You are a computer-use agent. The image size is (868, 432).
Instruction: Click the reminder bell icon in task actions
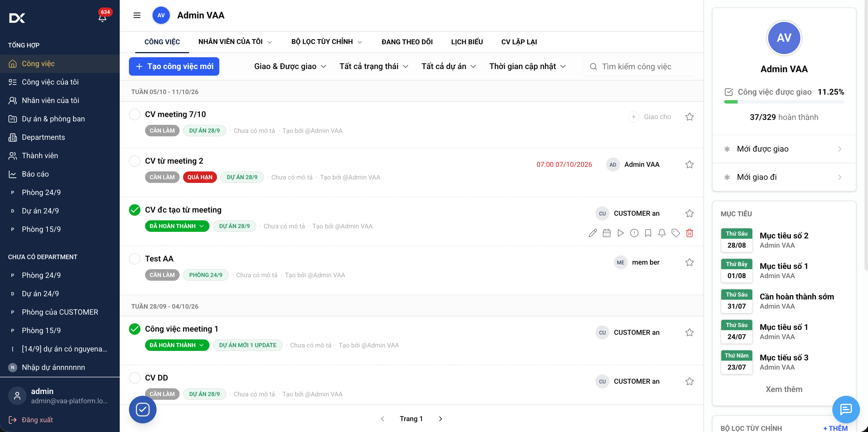[662, 233]
